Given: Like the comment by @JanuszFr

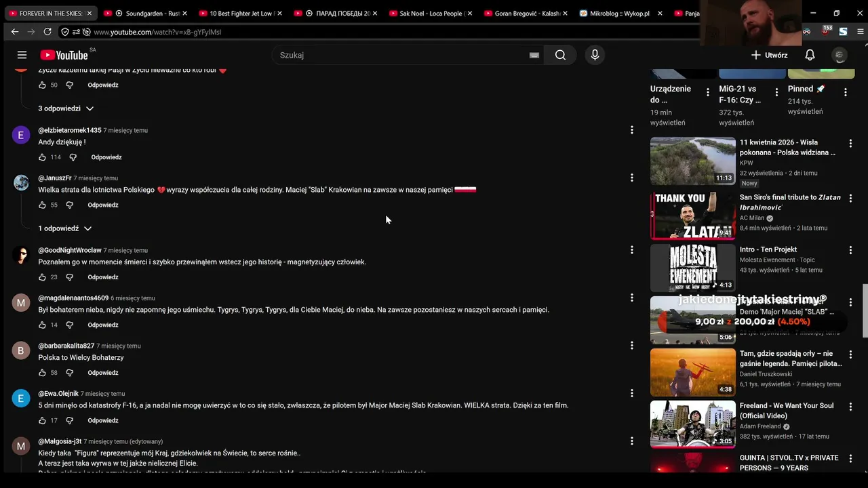Looking at the screenshot, I should click(x=42, y=205).
